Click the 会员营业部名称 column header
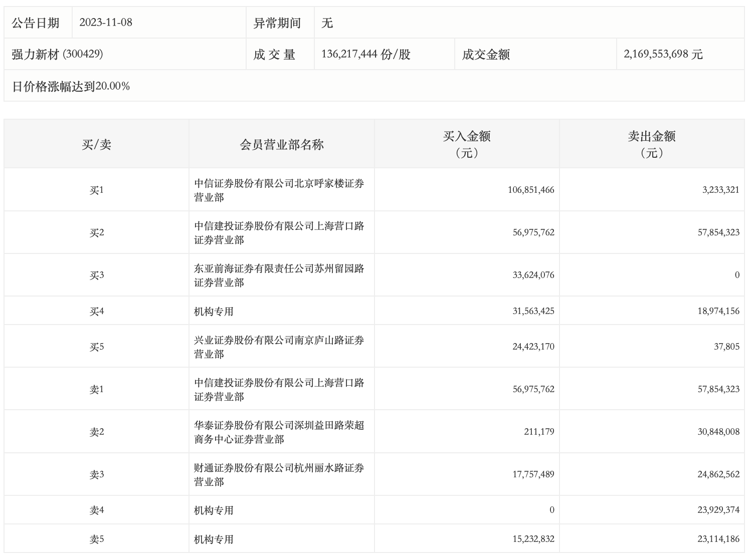The width and height of the screenshot is (748, 560). coord(282,144)
